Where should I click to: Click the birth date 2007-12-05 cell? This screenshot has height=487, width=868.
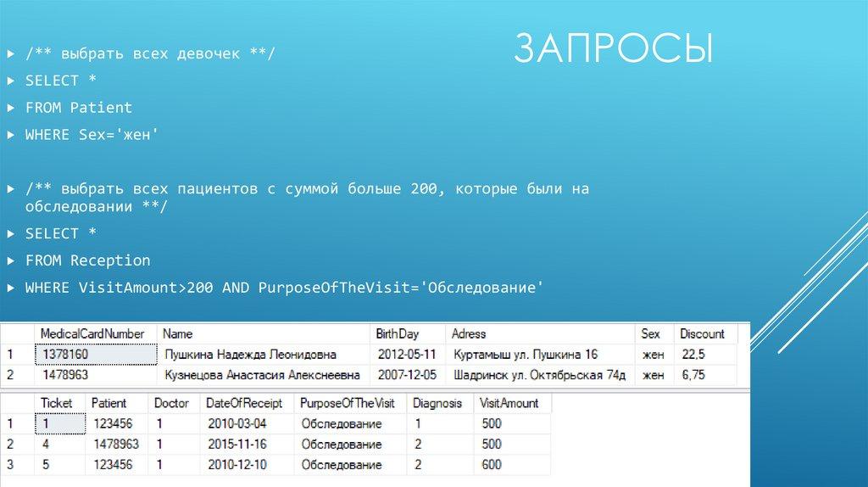(407, 374)
